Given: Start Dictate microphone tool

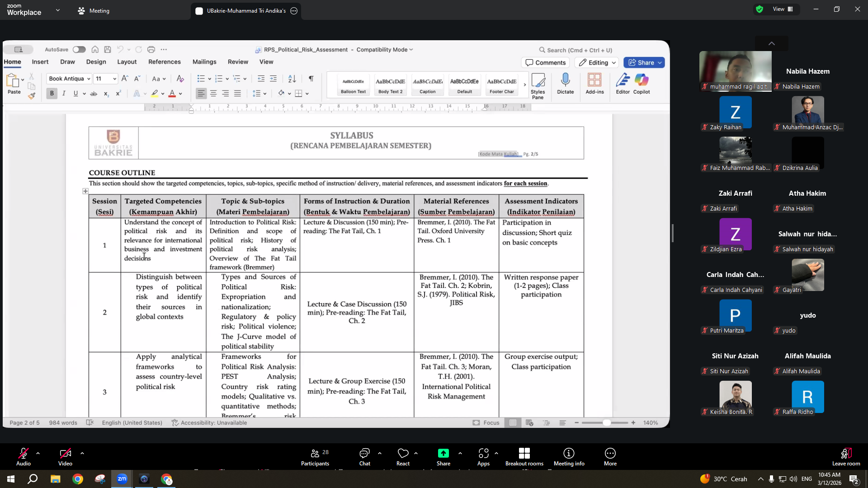Looking at the screenshot, I should [x=565, y=84].
